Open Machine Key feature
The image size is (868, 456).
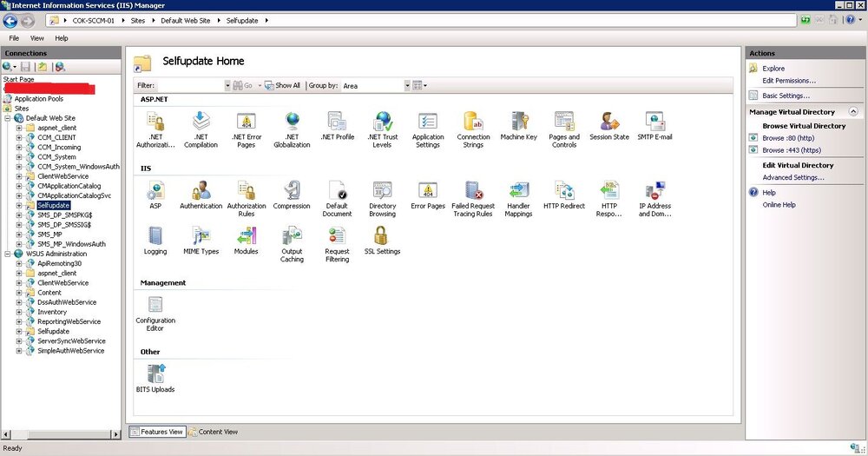tap(519, 126)
